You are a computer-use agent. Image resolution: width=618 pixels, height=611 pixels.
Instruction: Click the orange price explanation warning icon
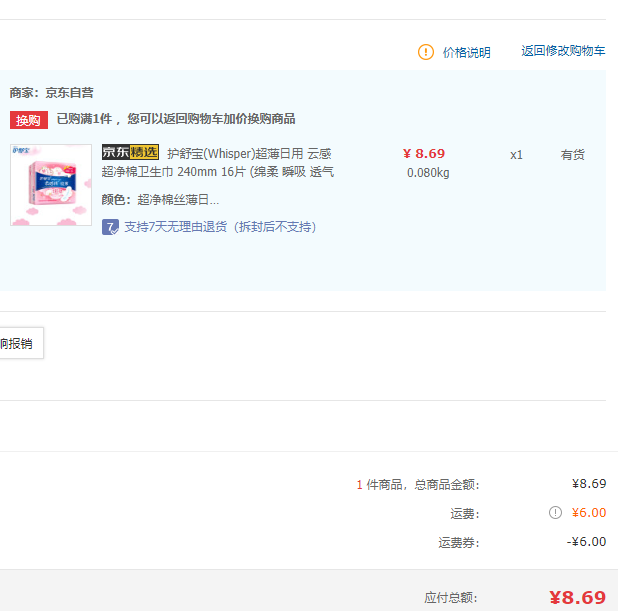coord(426,52)
